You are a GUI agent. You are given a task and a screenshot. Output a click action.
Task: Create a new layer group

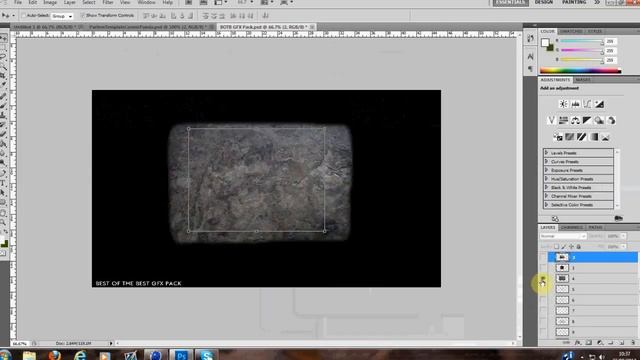coord(611,343)
